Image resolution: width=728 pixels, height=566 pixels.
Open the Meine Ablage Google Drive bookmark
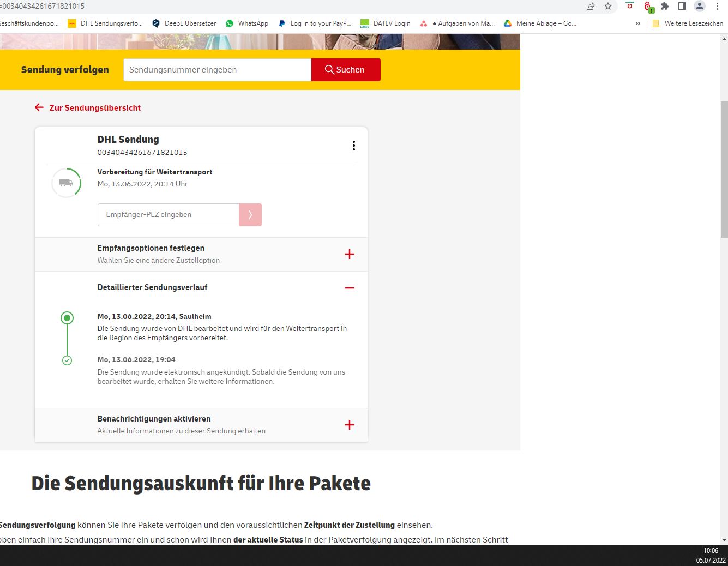coord(540,23)
